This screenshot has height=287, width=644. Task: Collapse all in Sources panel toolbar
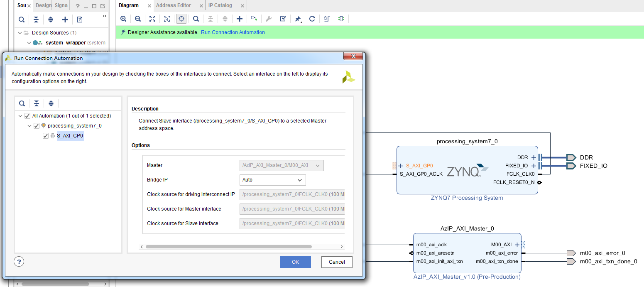(x=36, y=20)
